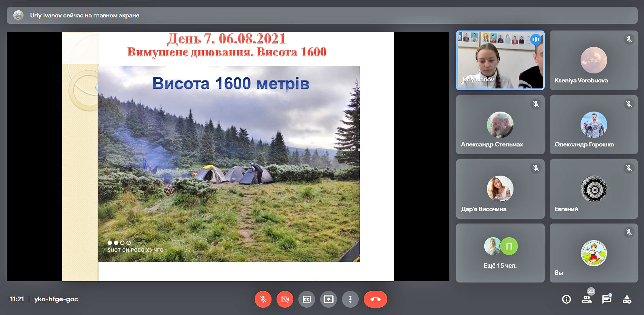Open the chat panel
The width and height of the screenshot is (644, 315).
point(607,299)
